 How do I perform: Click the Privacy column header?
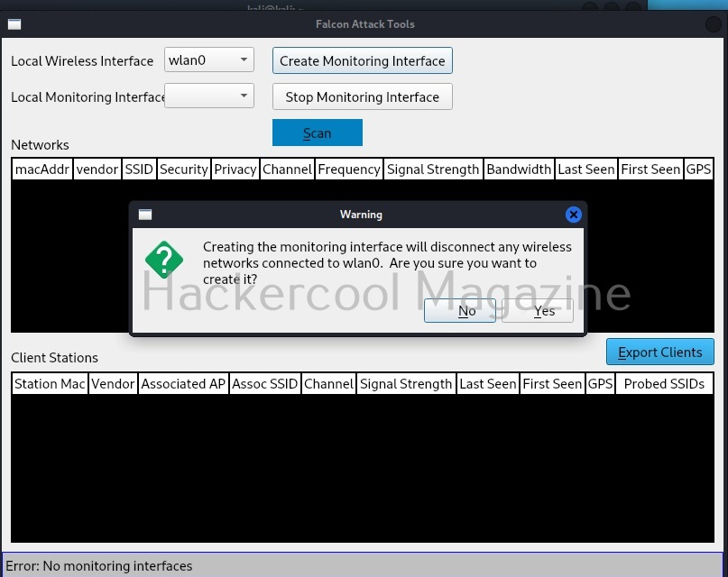click(235, 169)
